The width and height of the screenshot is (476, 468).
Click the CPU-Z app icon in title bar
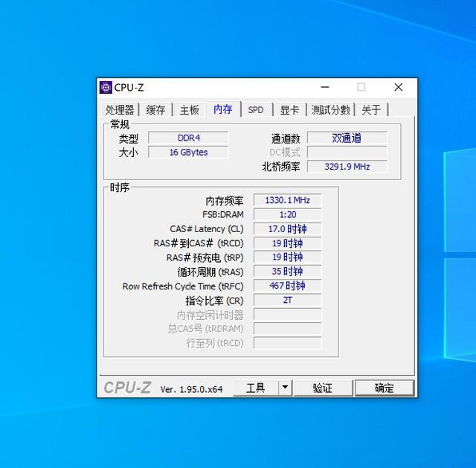(x=106, y=88)
